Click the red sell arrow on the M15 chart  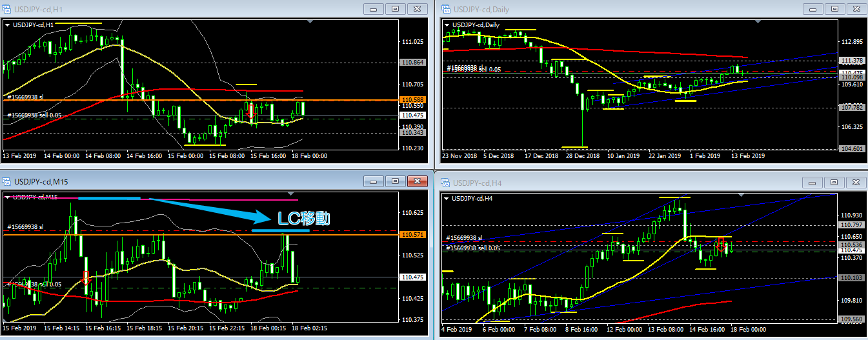86,278
